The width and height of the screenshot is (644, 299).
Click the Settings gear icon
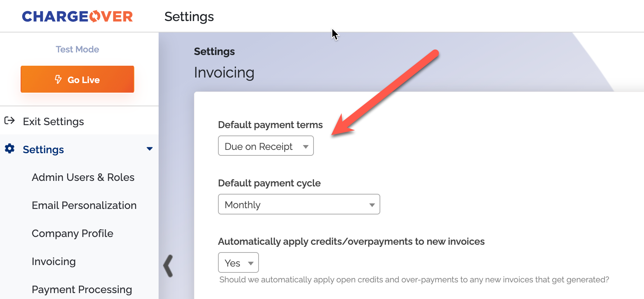pyautogui.click(x=10, y=149)
